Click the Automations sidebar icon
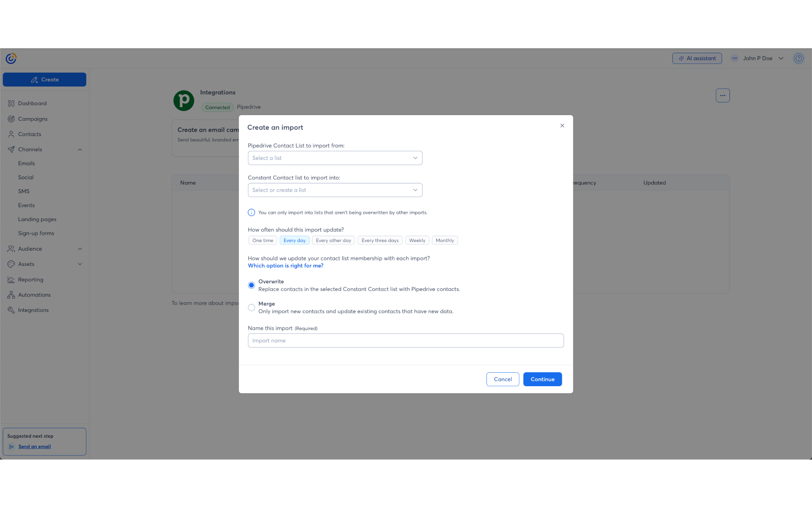Viewport: 812px width, 508px height. (x=11, y=295)
